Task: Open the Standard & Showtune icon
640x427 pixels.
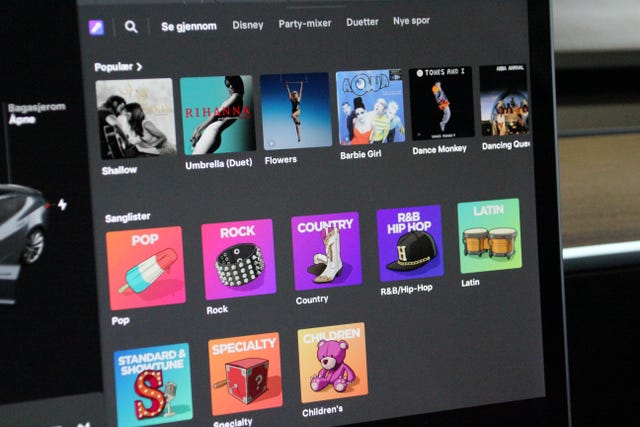Action: tap(153, 385)
